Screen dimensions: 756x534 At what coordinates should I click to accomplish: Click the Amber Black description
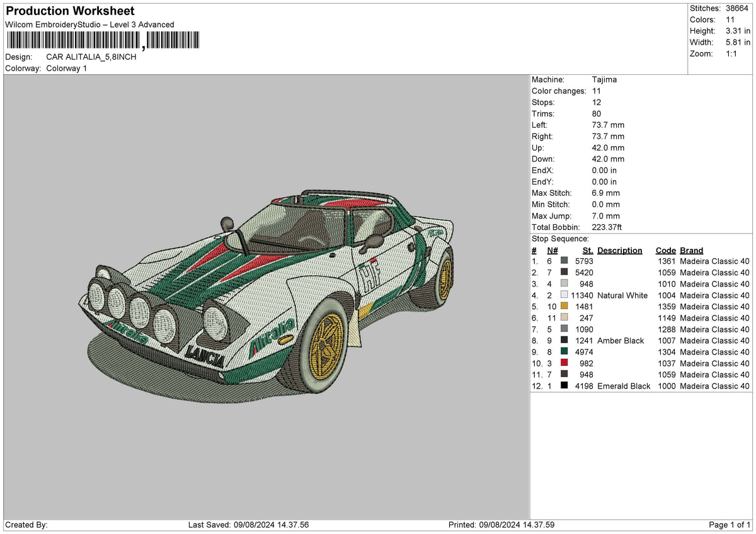(x=621, y=341)
